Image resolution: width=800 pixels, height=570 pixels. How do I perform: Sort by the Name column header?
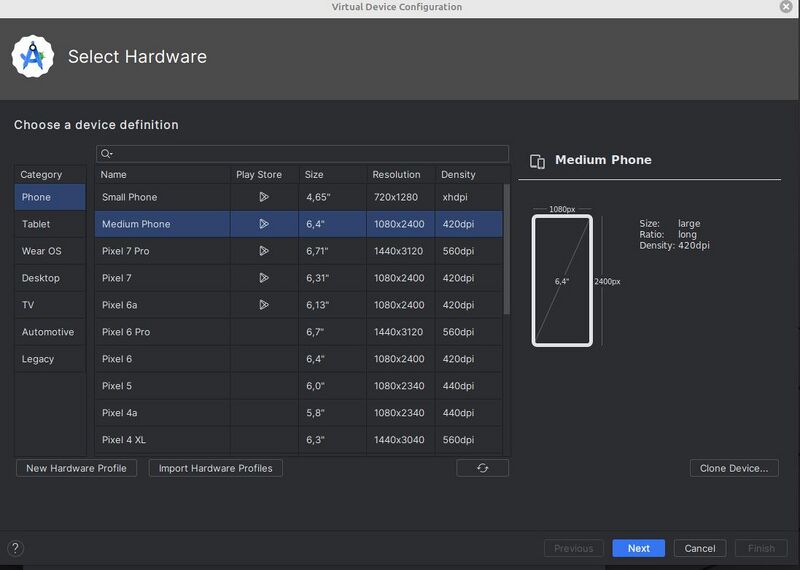click(x=162, y=175)
